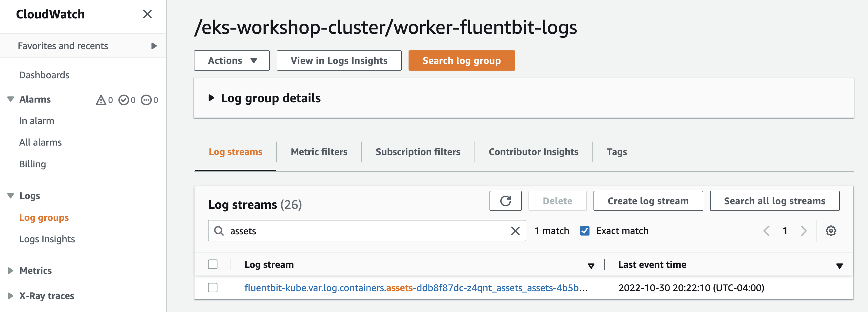Viewport: 868px width, 312px height.
Task: Click the search magnifier icon
Action: click(219, 231)
